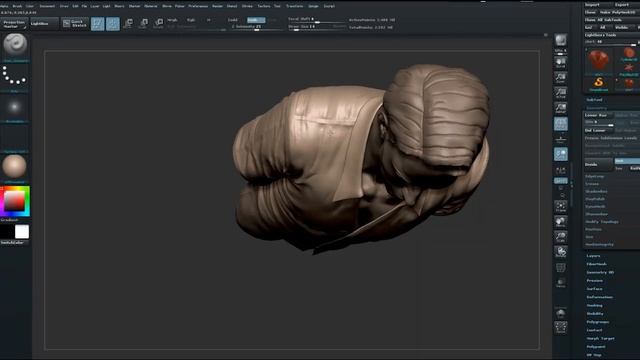
Task: Click the Rotate view icon in right shelf
Action: pos(561,252)
